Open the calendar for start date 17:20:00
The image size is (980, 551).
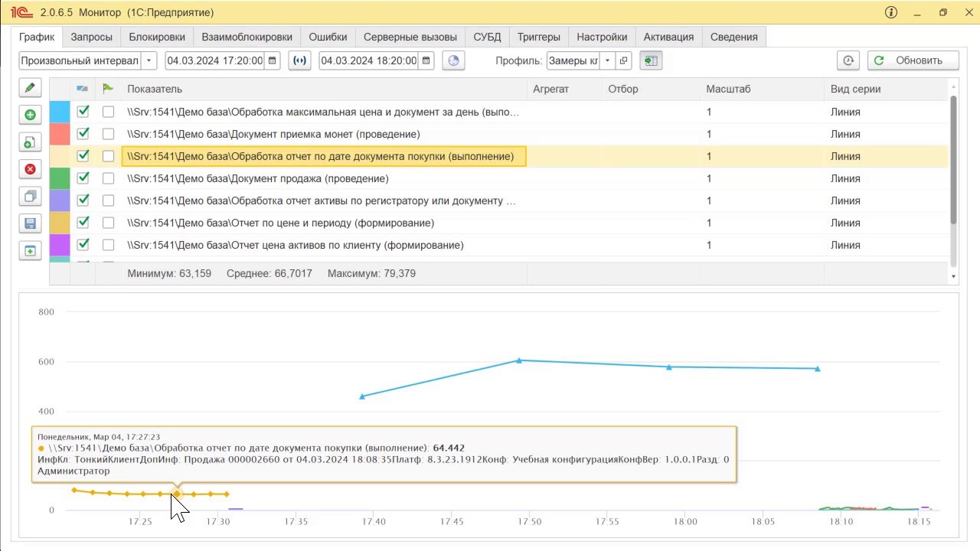[x=273, y=60]
